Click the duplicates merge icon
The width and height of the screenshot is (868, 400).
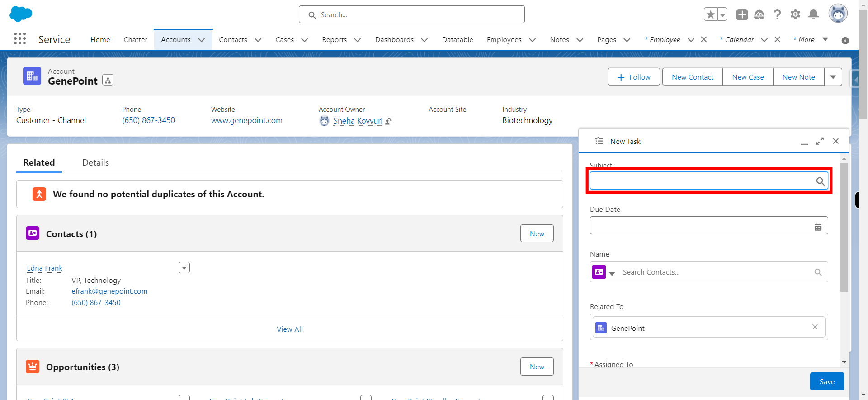point(39,194)
